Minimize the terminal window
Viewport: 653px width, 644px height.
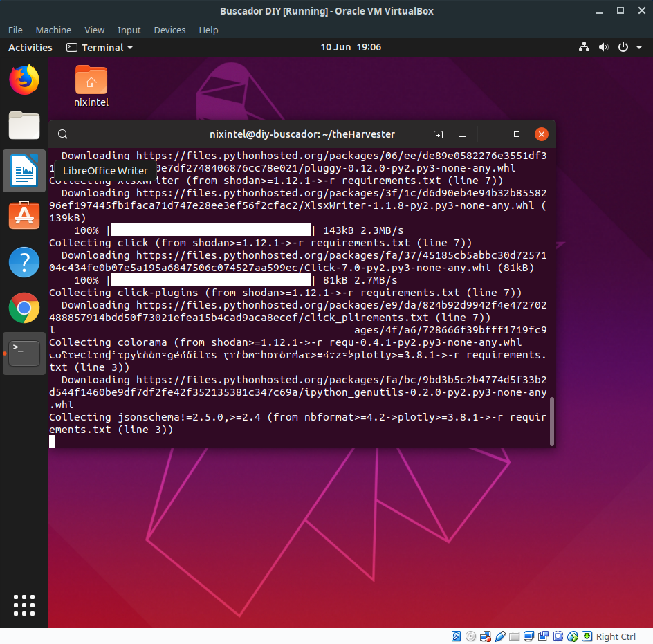(x=492, y=134)
